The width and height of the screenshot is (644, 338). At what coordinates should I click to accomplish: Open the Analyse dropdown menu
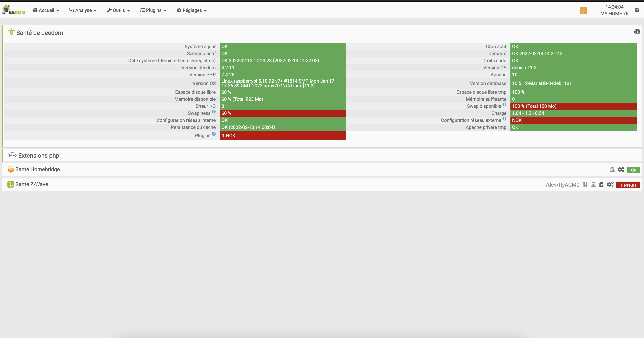point(83,10)
